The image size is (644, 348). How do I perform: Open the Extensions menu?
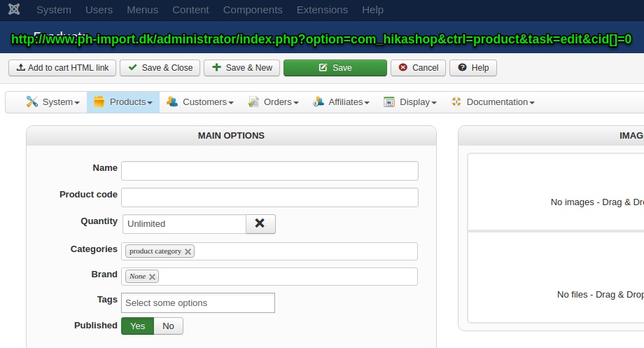[x=322, y=10]
